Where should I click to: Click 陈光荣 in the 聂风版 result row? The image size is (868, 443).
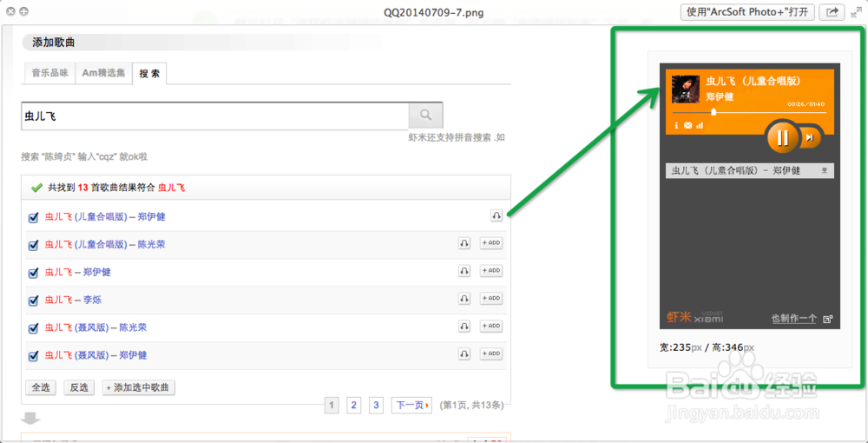point(133,327)
